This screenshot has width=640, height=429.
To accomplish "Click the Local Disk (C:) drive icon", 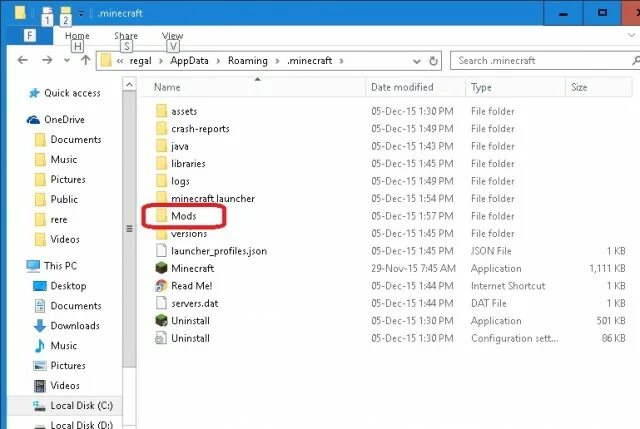I will pyautogui.click(x=39, y=405).
